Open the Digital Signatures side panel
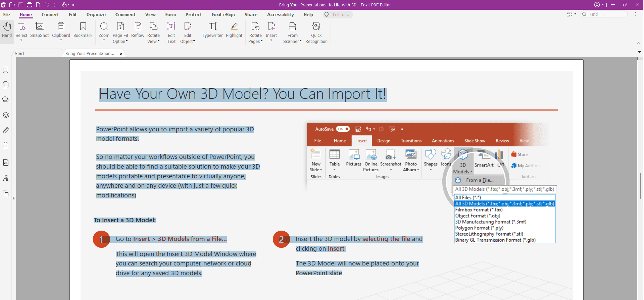Screen dimensions: 644x300 (x=6, y=178)
